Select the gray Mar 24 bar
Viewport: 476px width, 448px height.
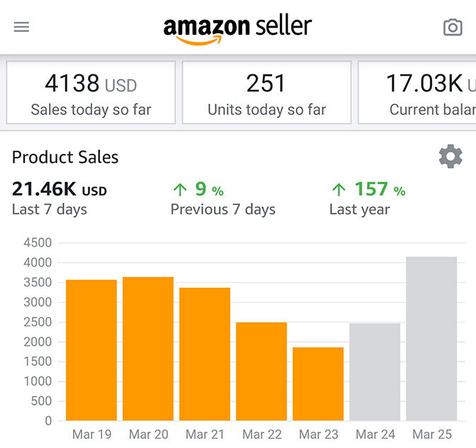pos(375,371)
